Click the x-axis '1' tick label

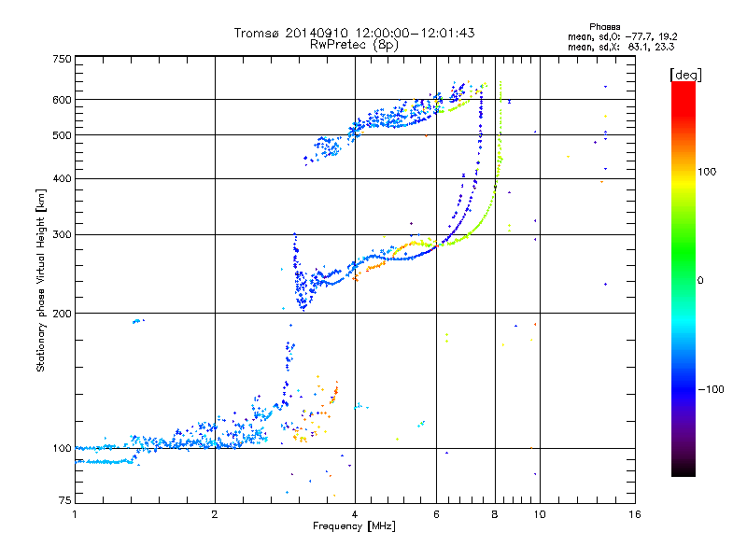tap(75, 514)
